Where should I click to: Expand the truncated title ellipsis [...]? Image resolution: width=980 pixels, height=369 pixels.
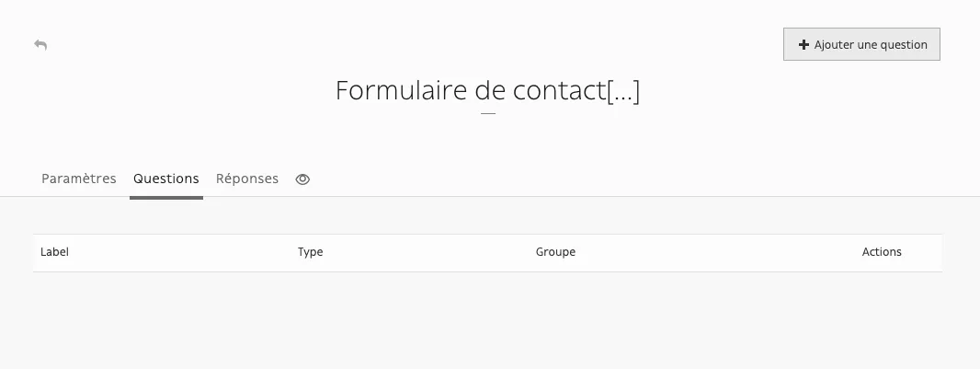623,91
